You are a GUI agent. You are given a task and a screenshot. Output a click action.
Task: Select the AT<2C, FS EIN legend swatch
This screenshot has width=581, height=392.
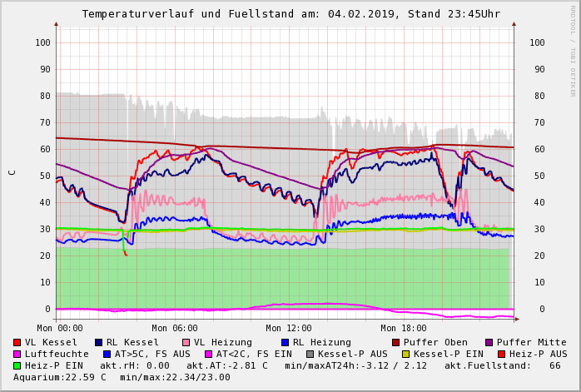(209, 354)
